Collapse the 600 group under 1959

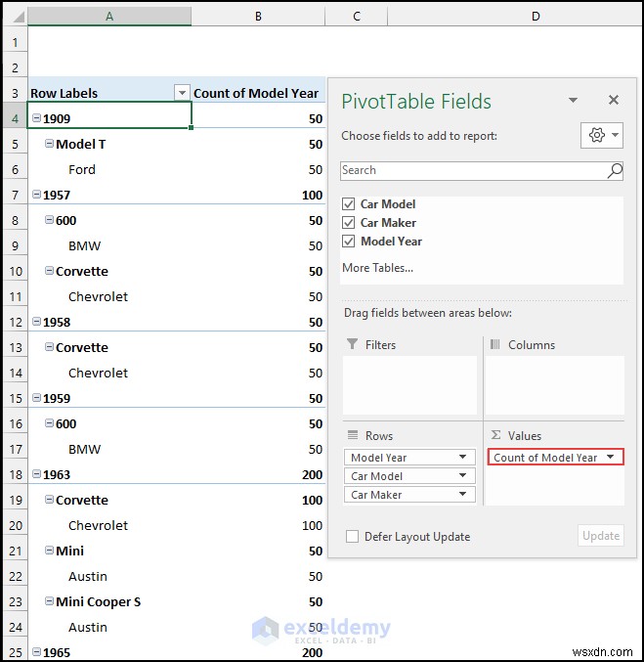[x=50, y=423]
